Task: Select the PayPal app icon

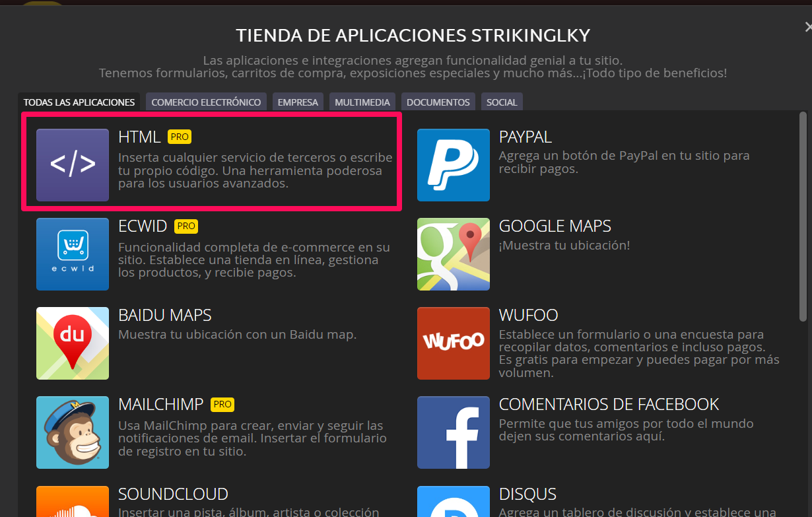Action: click(454, 164)
